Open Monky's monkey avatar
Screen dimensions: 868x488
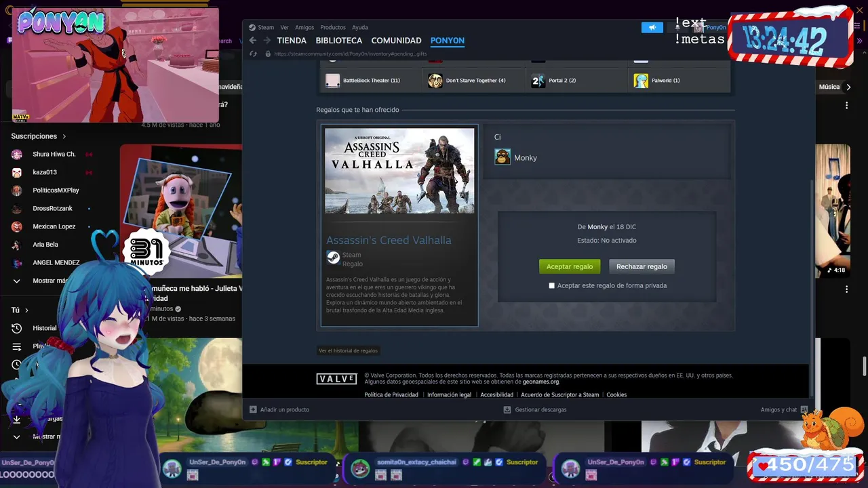pos(502,157)
